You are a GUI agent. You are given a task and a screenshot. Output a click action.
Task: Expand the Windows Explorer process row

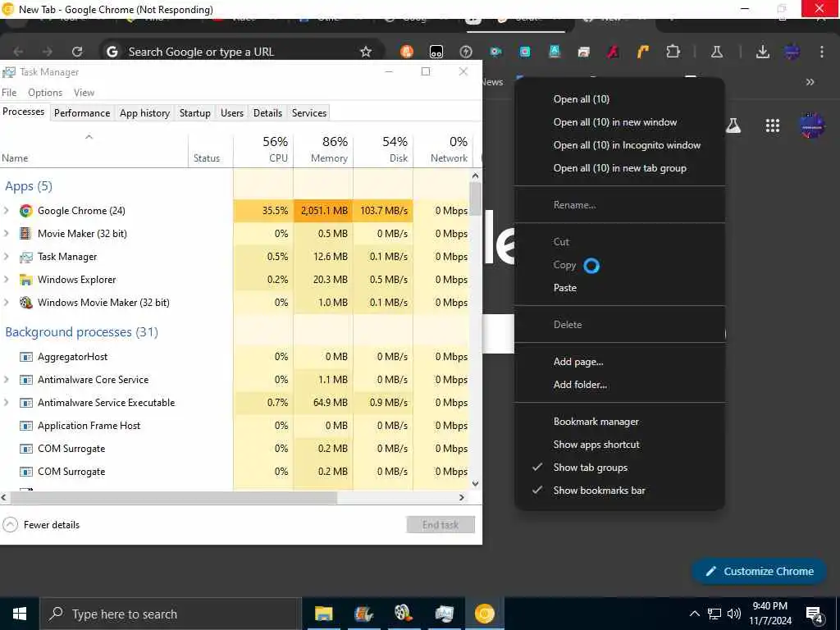point(7,280)
